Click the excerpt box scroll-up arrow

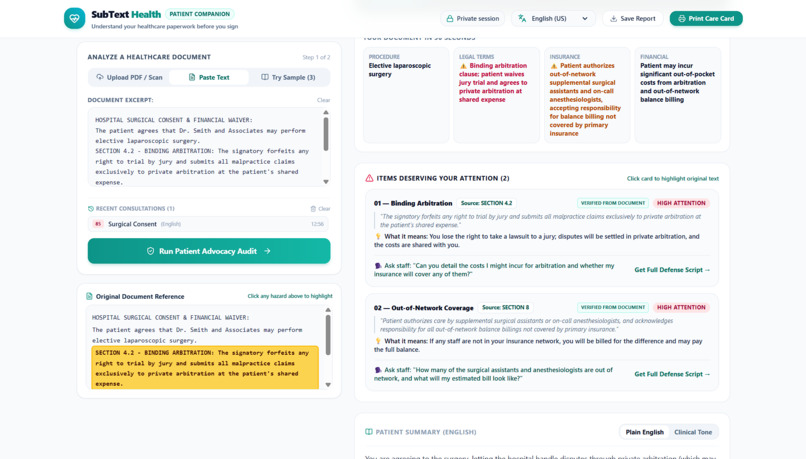[326, 112]
